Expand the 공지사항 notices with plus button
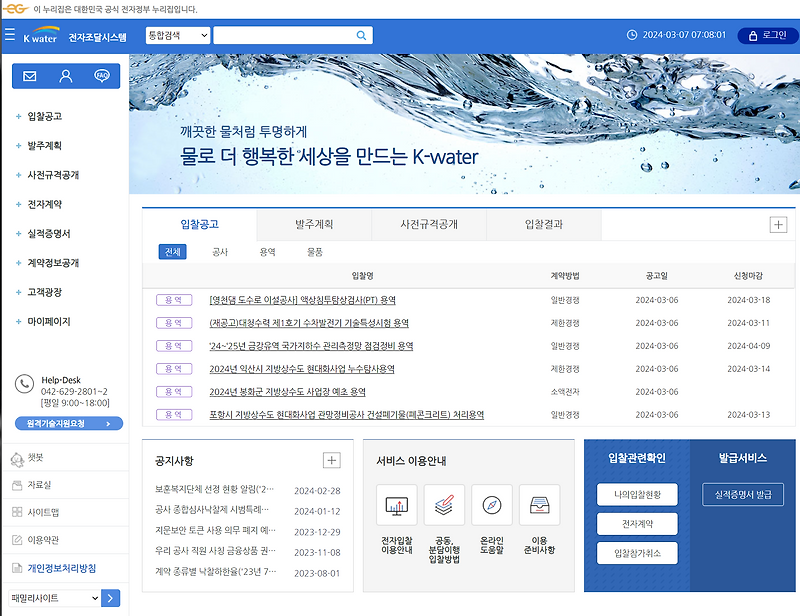Viewport: 800px width, 616px height. (x=330, y=459)
